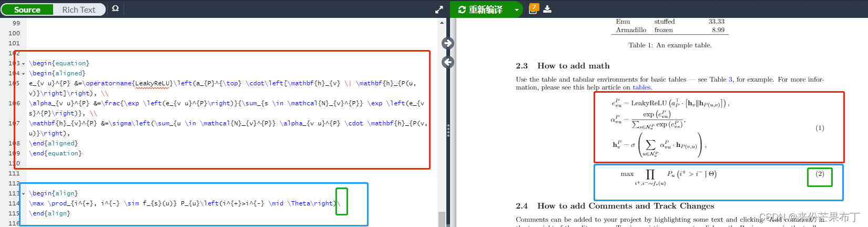868x227 pixels.
Task: Click the 'Table 1: An example table.' caption
Action: [670, 45]
